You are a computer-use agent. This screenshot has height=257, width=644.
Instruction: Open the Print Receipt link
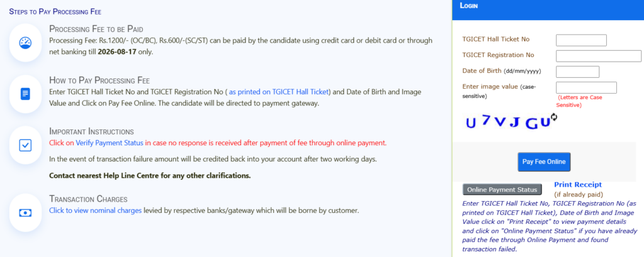578,185
